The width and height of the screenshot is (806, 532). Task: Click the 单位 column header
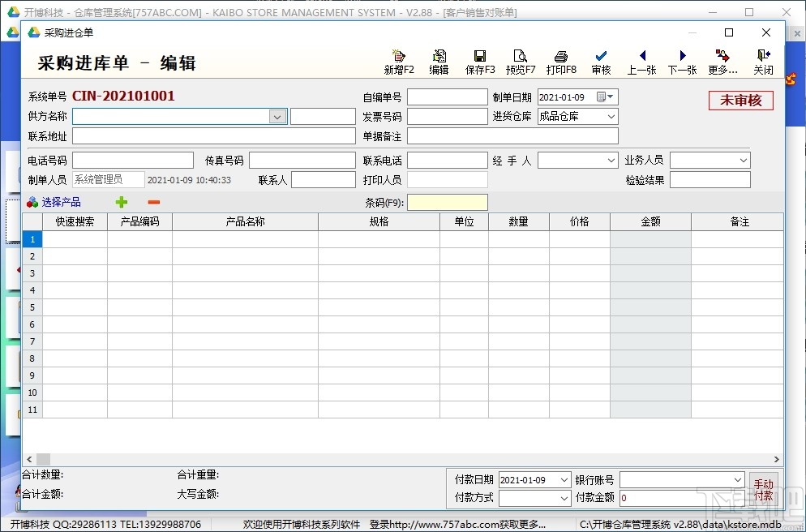point(464,221)
